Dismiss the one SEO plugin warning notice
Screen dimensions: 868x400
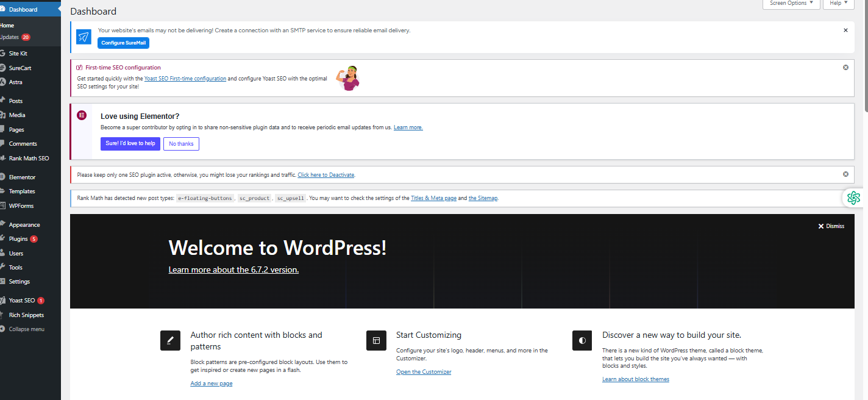click(x=845, y=174)
